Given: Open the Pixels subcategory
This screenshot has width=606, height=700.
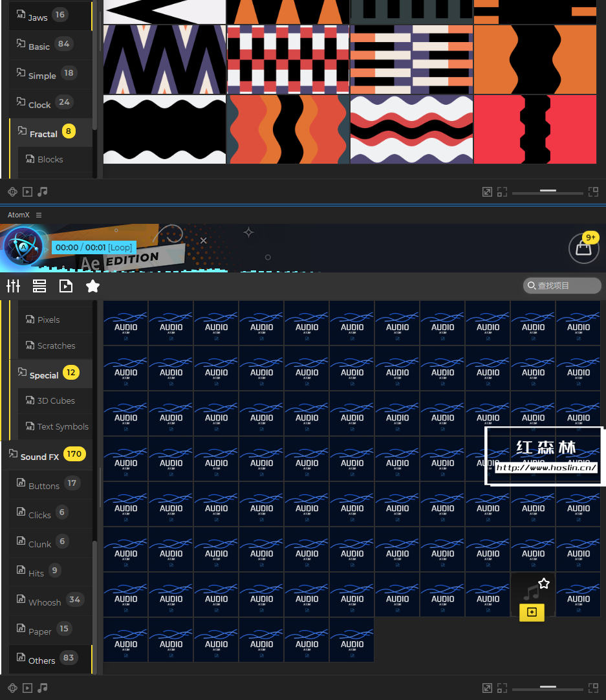Looking at the screenshot, I should (55, 320).
